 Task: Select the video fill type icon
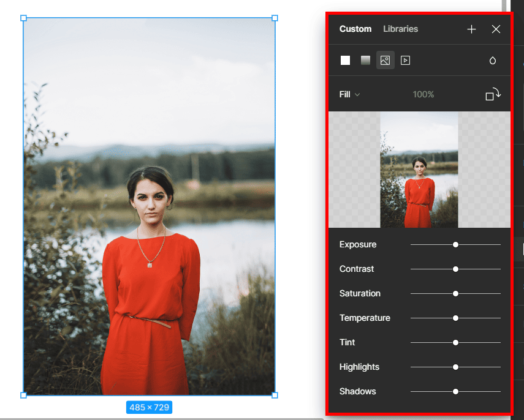[405, 60]
